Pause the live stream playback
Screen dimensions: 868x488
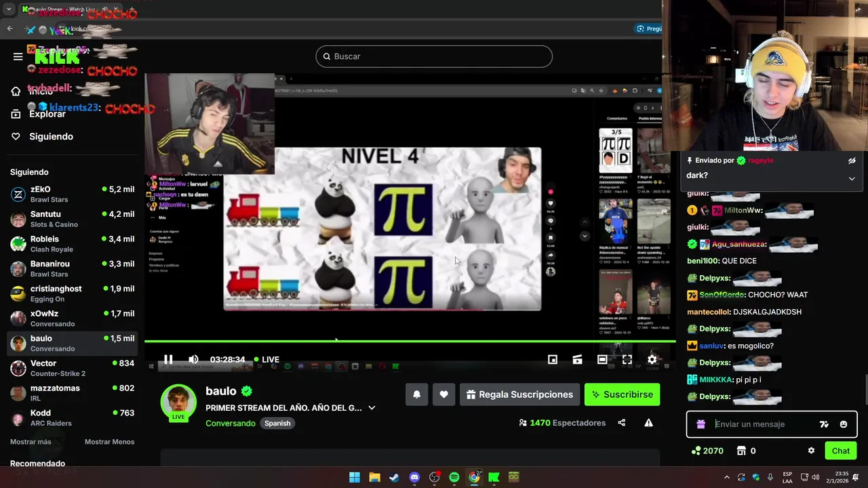[168, 359]
